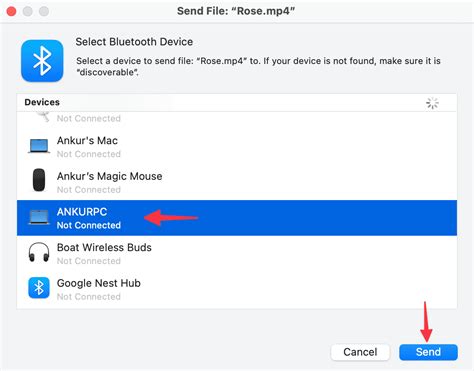Screen dimensions: 474x371
Task: Select Ankur's Magic Mouse device
Action: click(x=237, y=183)
